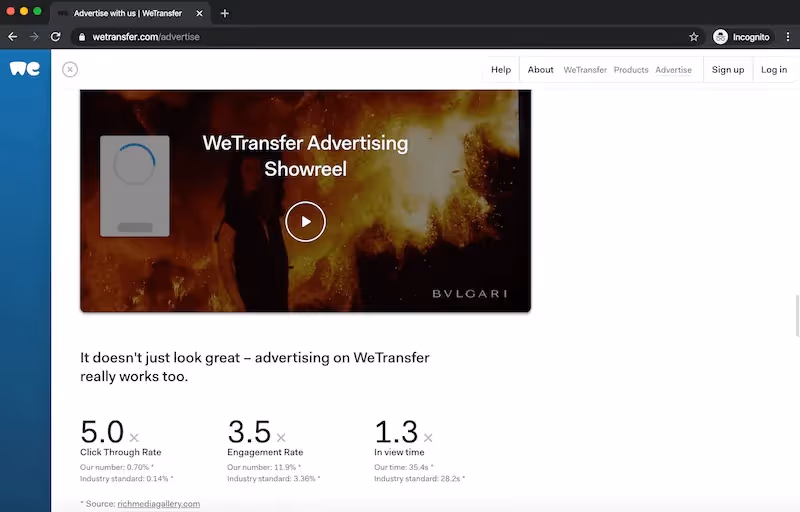Select the Advertise nav item
The width and height of the screenshot is (800, 512).
(x=673, y=70)
